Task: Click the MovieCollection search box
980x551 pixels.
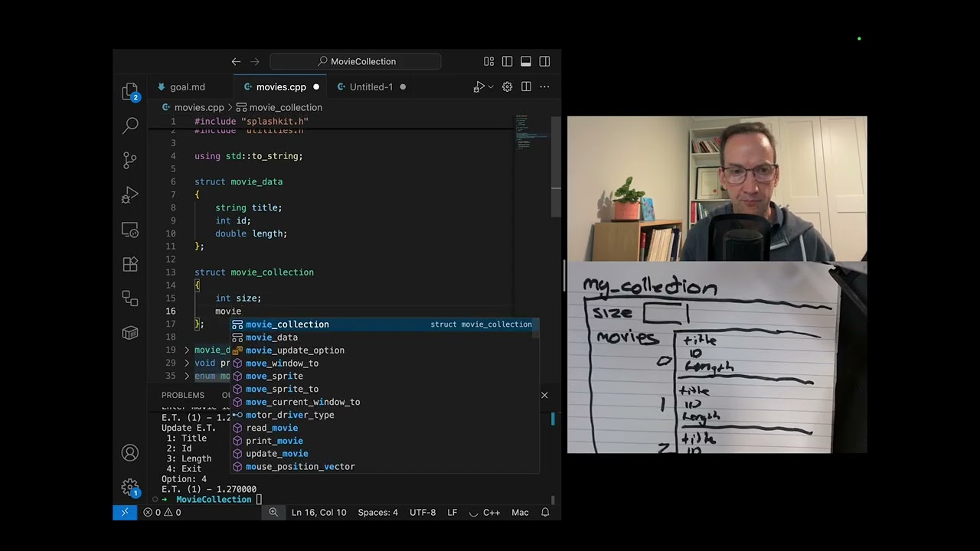Action: 355,61
